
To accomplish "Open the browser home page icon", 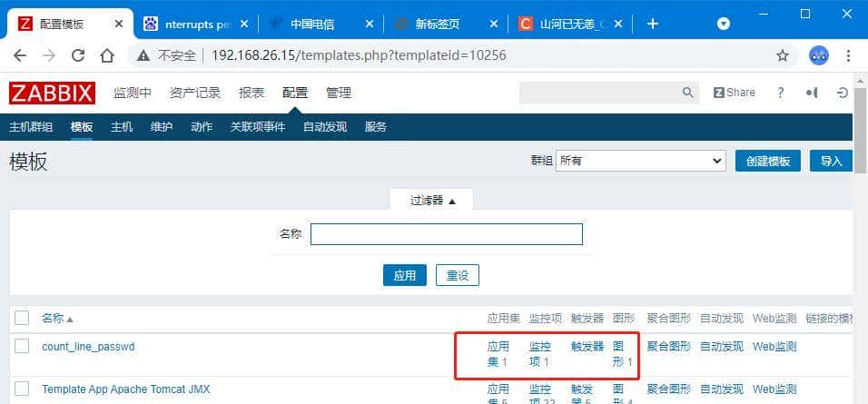I will pyautogui.click(x=107, y=55).
